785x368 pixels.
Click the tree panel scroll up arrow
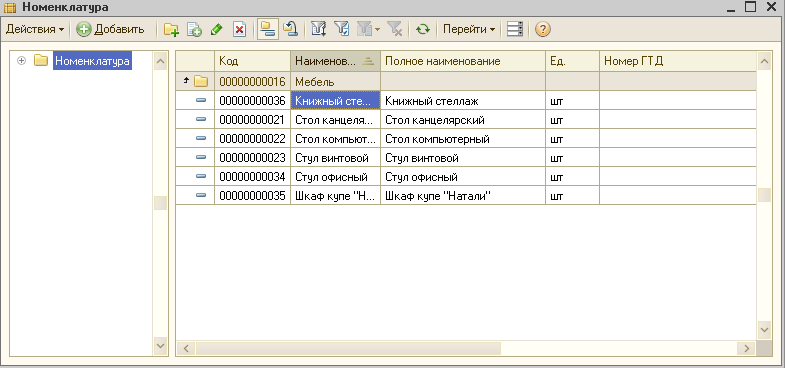coord(160,61)
